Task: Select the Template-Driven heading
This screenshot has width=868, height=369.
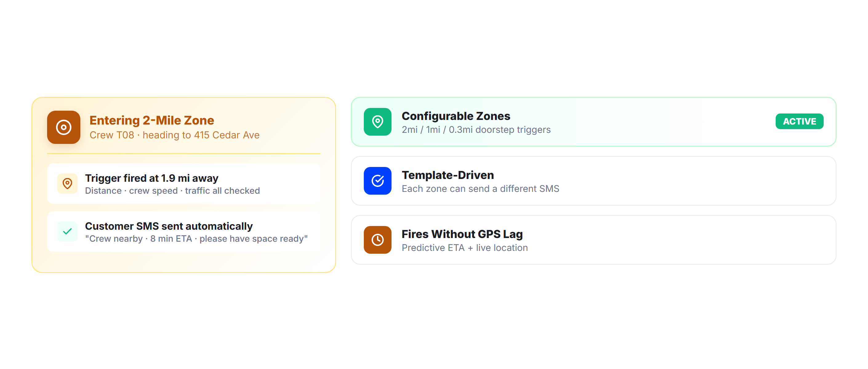Action: [x=448, y=175]
